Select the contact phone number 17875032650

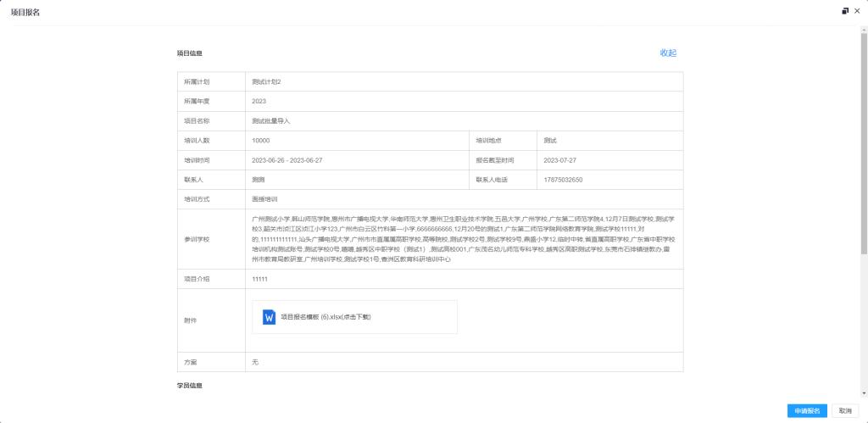(x=563, y=180)
